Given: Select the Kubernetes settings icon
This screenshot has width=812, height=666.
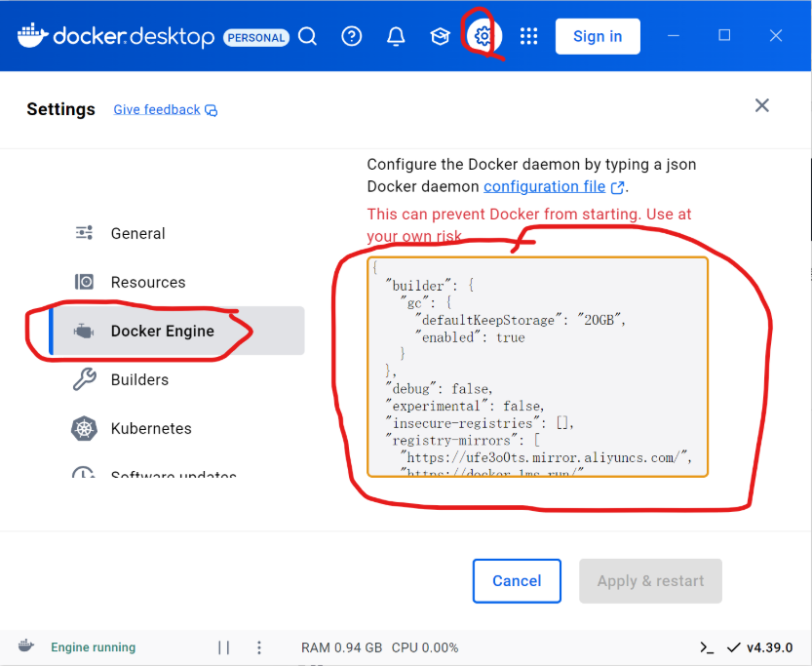Looking at the screenshot, I should tap(85, 428).
